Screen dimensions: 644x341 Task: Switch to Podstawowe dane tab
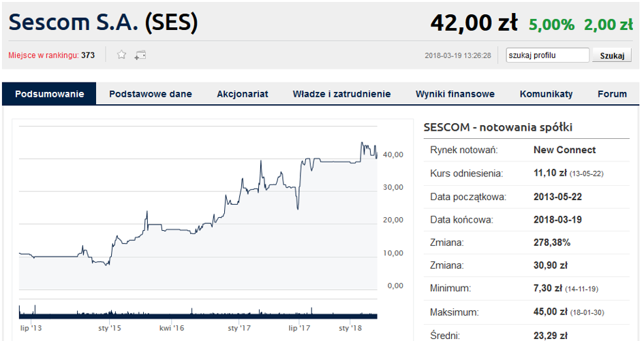151,93
